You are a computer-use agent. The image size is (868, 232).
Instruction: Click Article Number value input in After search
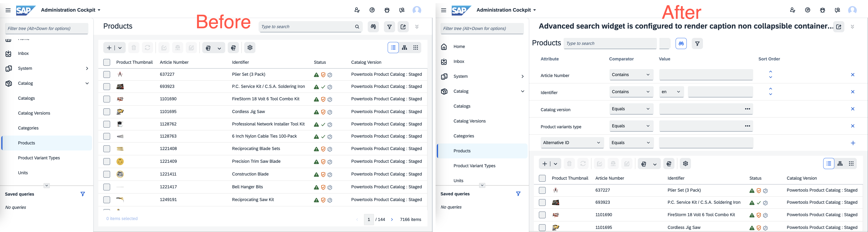pyautogui.click(x=706, y=75)
